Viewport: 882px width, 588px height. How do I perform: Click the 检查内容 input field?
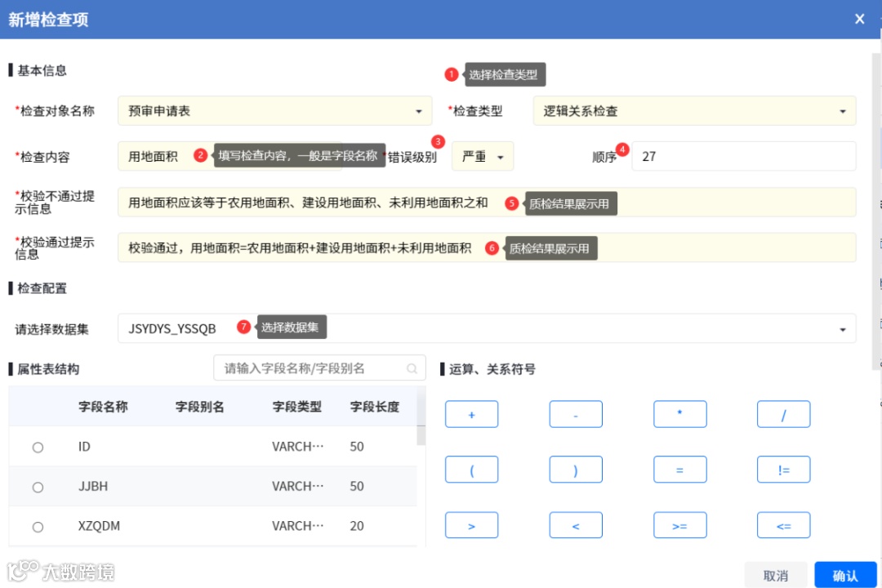(x=229, y=156)
